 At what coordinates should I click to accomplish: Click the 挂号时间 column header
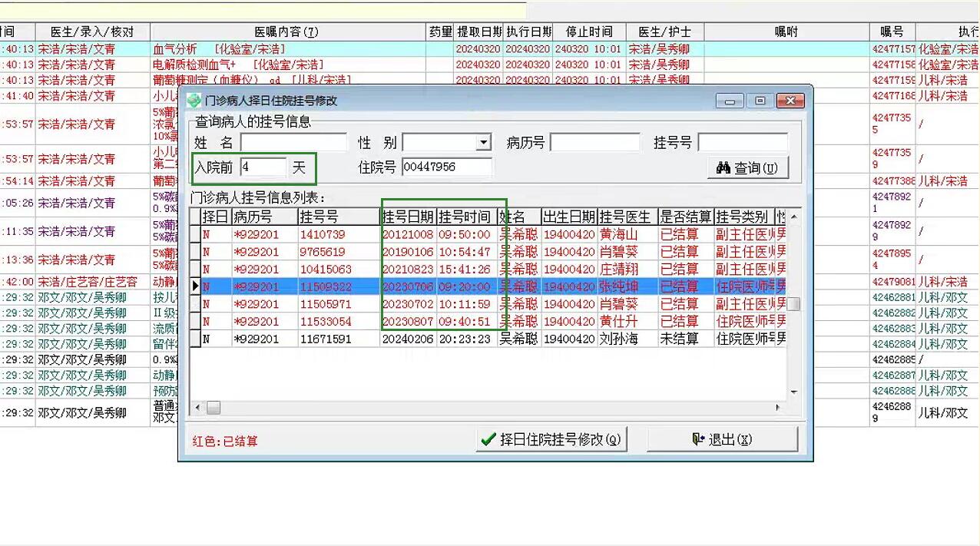click(467, 217)
